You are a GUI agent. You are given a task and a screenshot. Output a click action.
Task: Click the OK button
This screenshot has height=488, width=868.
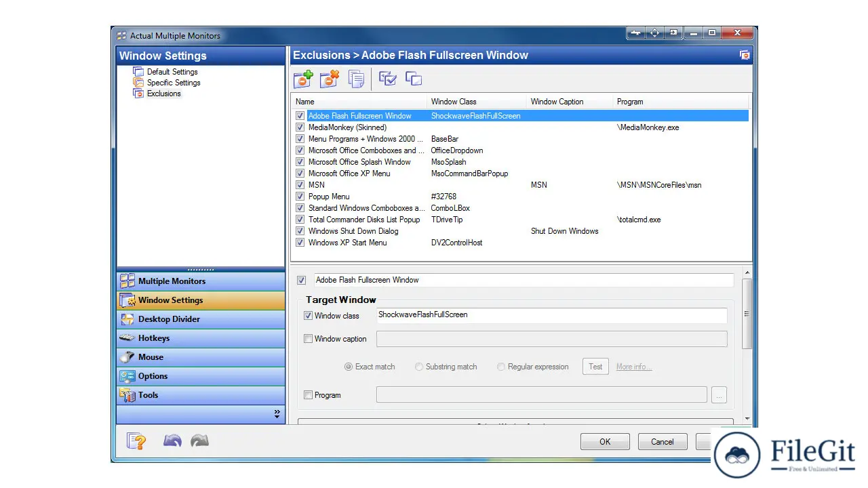coord(605,442)
